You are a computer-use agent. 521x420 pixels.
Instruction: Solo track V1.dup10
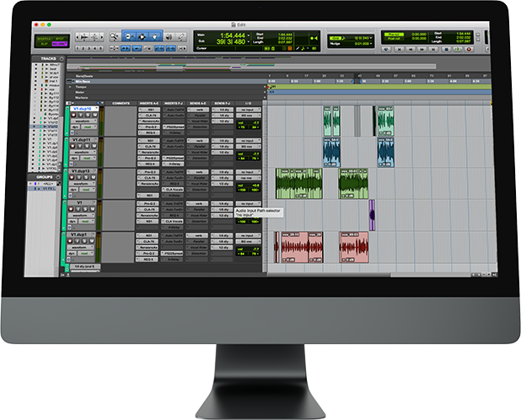(x=88, y=115)
